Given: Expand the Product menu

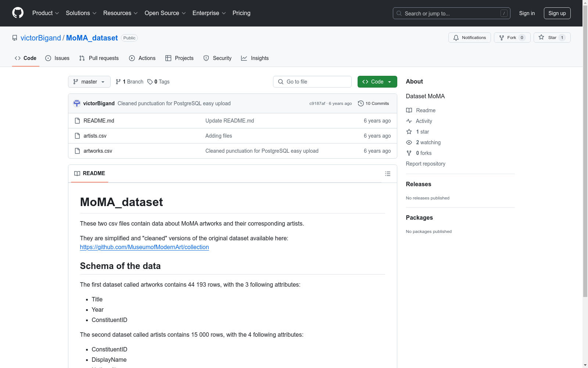Looking at the screenshot, I should (x=46, y=13).
